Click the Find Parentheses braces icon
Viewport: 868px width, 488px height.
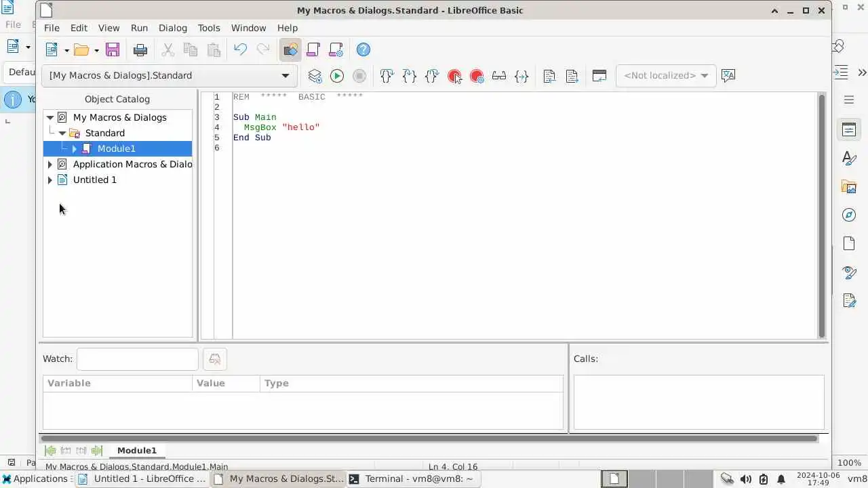pos(521,76)
